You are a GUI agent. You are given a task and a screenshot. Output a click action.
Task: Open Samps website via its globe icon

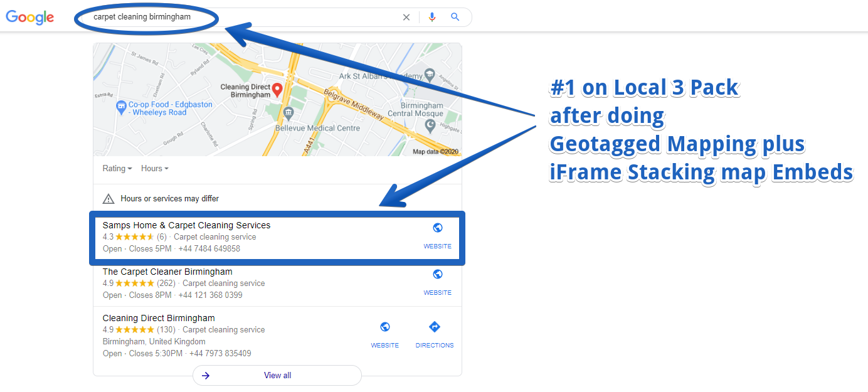[437, 227]
